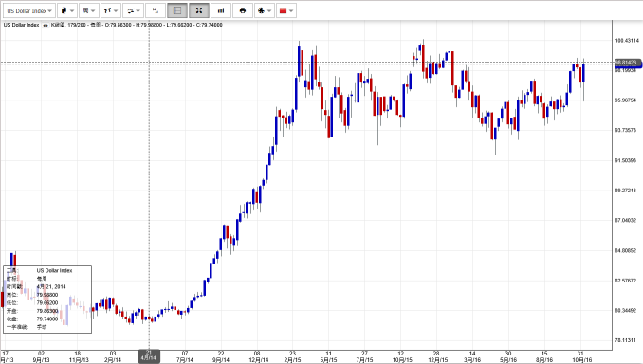Click the highlighted 21 4月/14 date marker
The width and height of the screenshot is (643, 364).
coord(149,355)
